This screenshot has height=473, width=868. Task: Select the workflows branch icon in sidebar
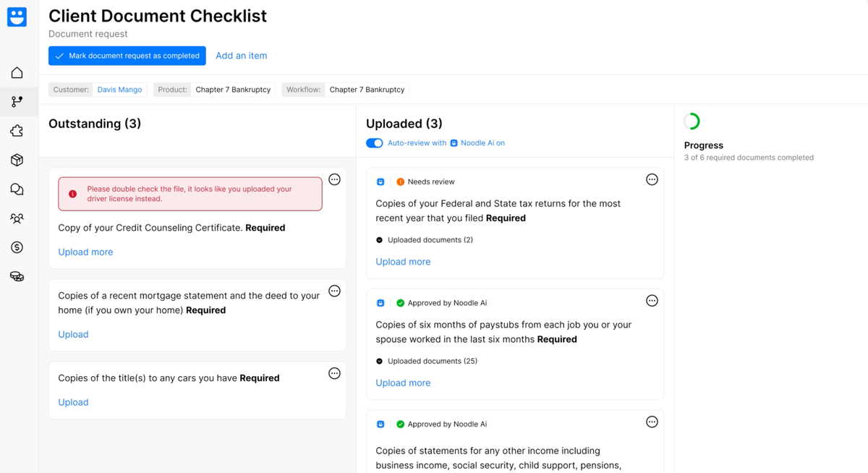17,102
